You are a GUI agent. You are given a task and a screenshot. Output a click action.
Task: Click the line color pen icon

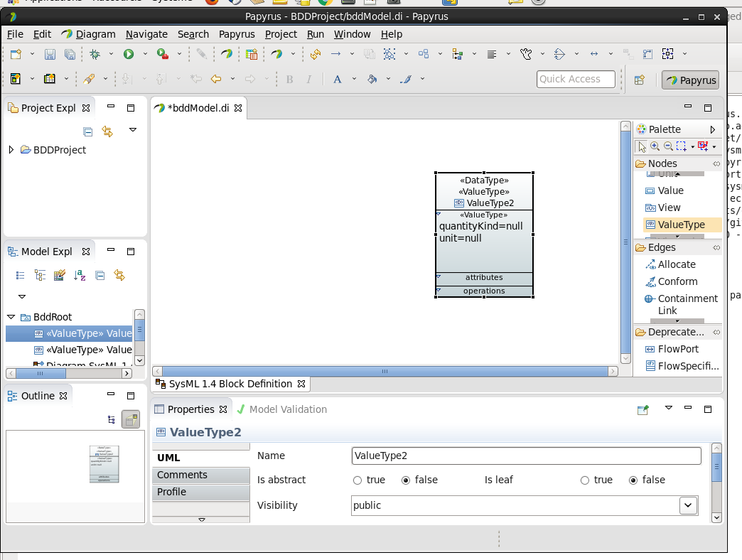(x=406, y=79)
